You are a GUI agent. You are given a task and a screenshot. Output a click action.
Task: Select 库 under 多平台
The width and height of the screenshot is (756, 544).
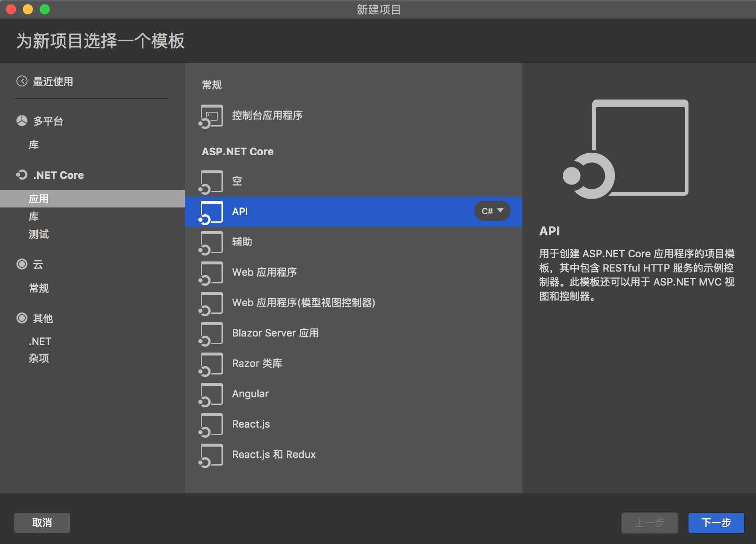coord(34,145)
